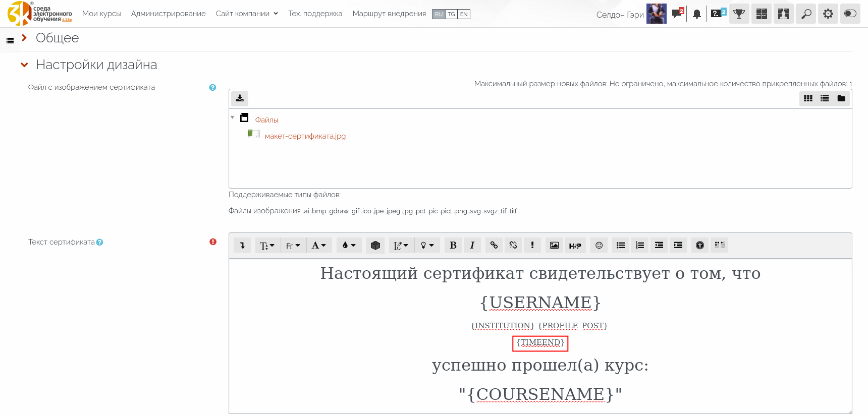This screenshot has width=868, height=417.
Task: Collapse the Настройки дизайна section
Action: 96,65
